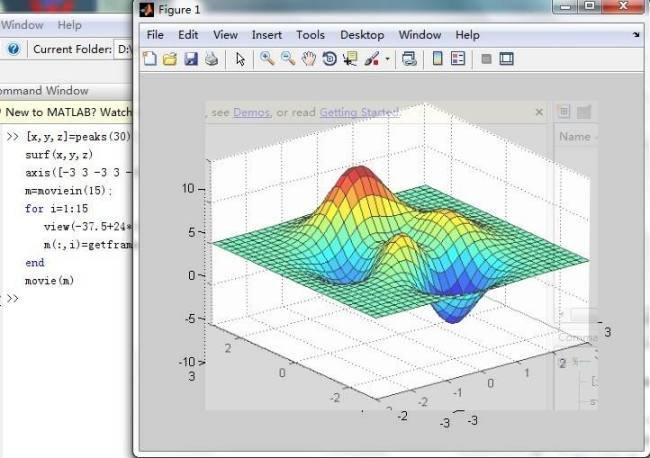650x458 pixels.
Task: Click the 'for i=1:15' line
Action: click(x=56, y=208)
